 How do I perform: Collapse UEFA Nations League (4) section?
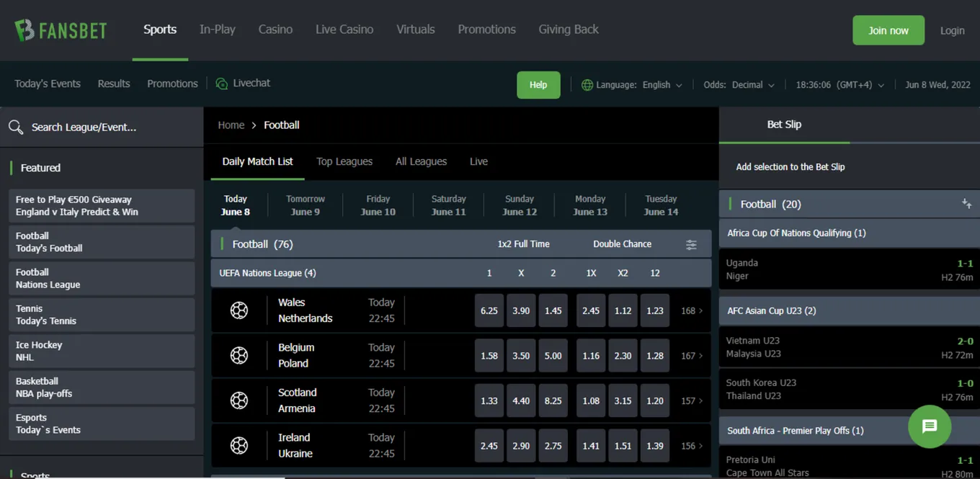click(x=461, y=273)
